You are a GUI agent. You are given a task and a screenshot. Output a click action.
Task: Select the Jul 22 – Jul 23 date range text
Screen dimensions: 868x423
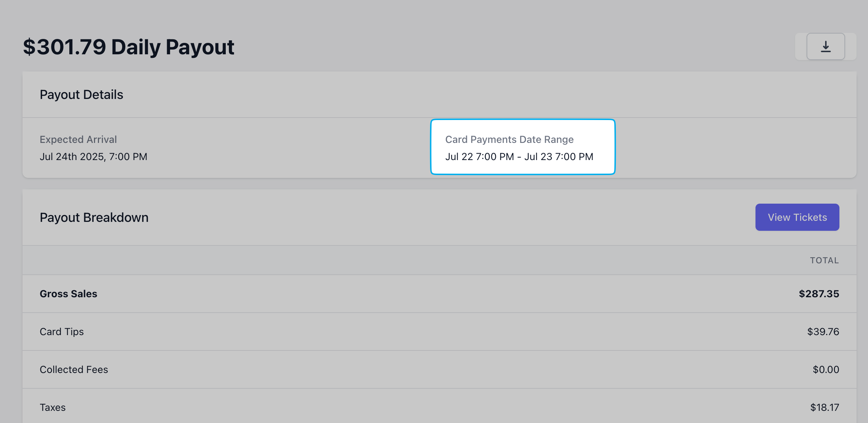coord(519,156)
